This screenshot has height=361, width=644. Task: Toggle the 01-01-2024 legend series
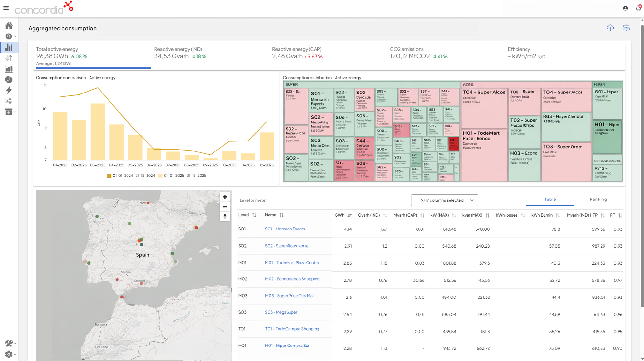point(130,176)
